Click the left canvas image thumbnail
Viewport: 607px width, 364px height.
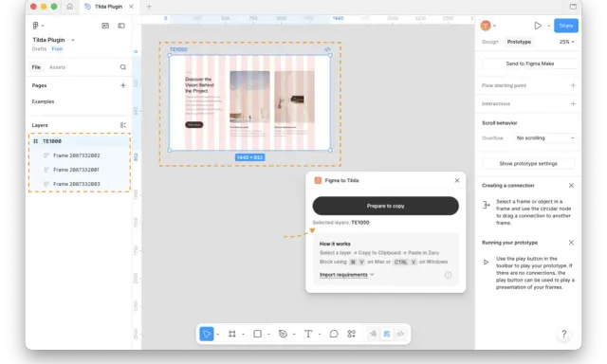tap(250, 97)
